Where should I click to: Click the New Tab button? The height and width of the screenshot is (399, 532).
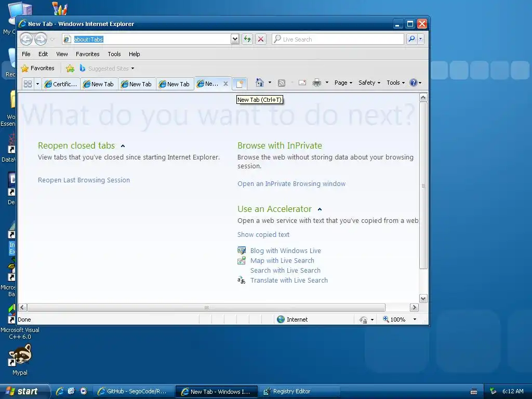(x=240, y=84)
